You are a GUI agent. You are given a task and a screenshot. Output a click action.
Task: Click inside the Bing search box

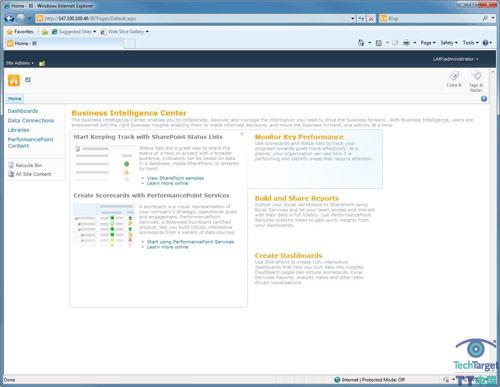coord(430,18)
